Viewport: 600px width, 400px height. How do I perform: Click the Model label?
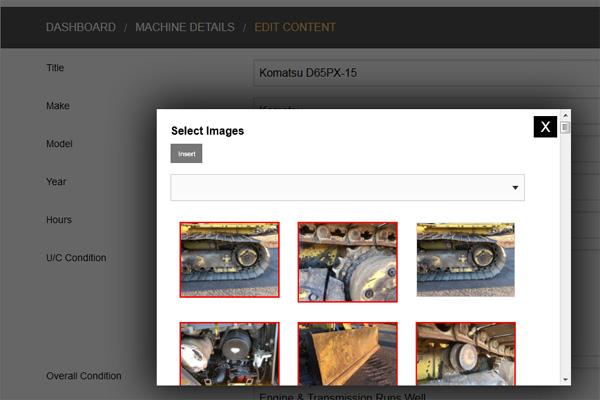click(59, 144)
